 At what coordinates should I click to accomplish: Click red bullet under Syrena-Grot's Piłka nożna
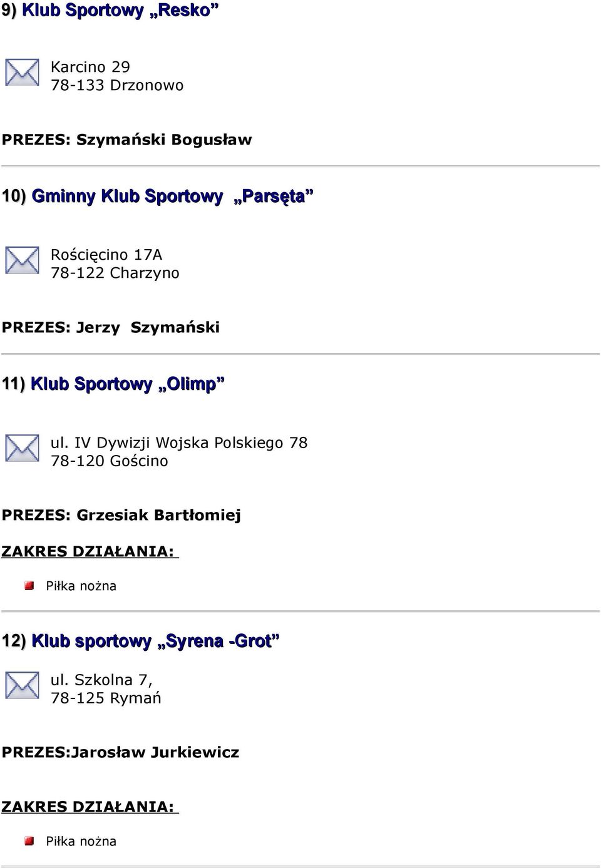point(29,841)
